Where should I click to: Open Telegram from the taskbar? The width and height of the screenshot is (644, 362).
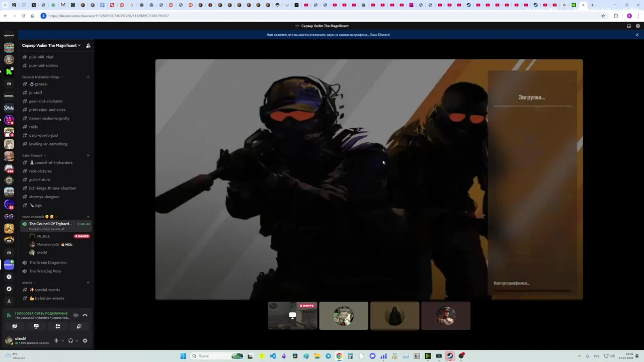[x=328, y=356]
